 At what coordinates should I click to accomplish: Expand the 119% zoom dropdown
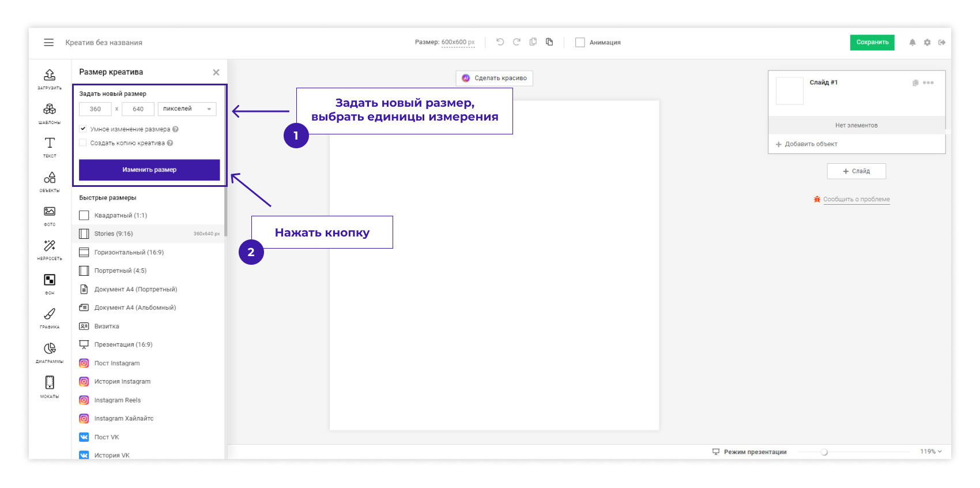tap(930, 452)
